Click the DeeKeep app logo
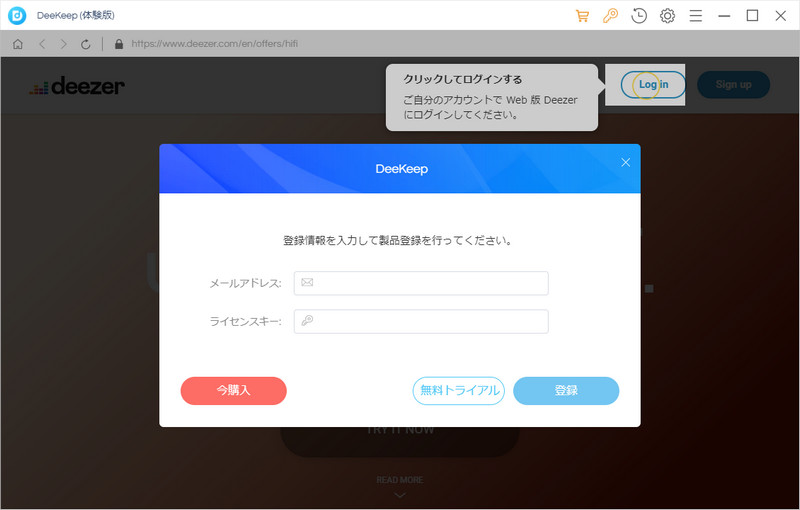The width and height of the screenshot is (800, 510). [x=17, y=16]
